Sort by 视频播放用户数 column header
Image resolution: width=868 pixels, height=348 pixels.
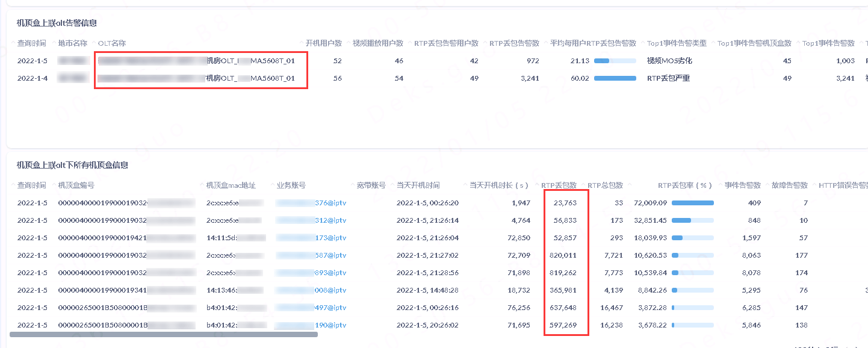click(x=377, y=43)
